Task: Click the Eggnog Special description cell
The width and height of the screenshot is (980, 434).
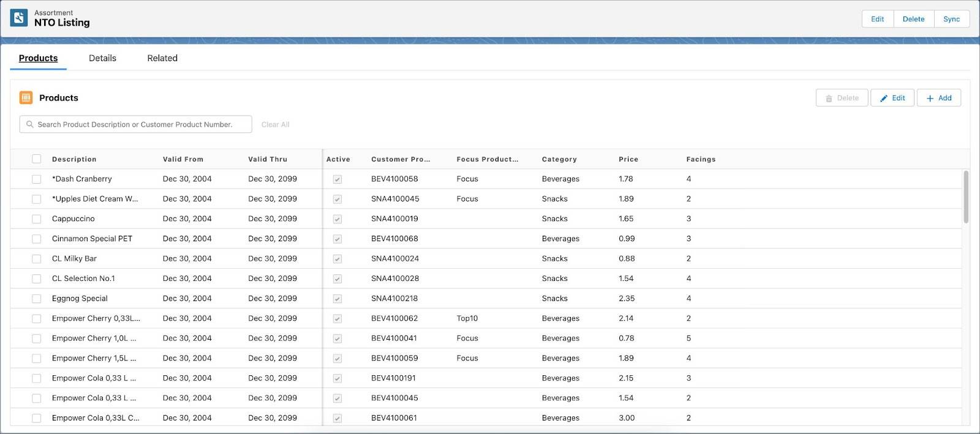Action: coord(80,298)
